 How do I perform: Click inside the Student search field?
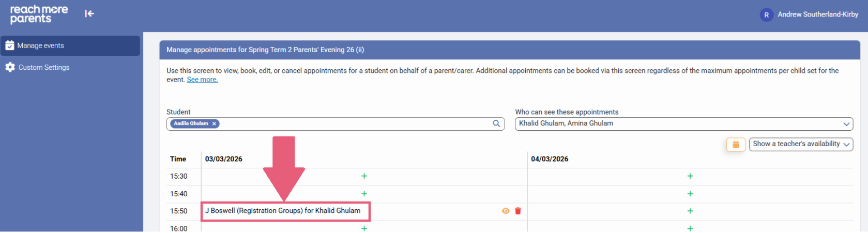coord(352,124)
